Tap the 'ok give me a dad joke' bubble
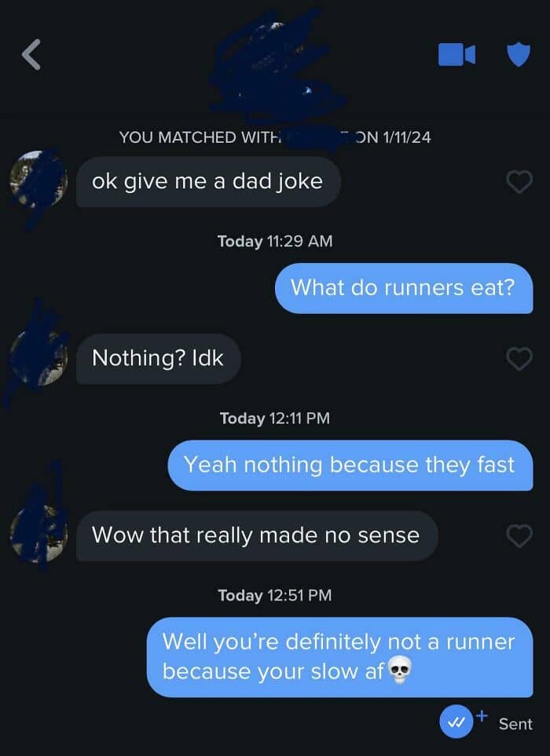Viewport: 550px width, 756px height. (208, 182)
